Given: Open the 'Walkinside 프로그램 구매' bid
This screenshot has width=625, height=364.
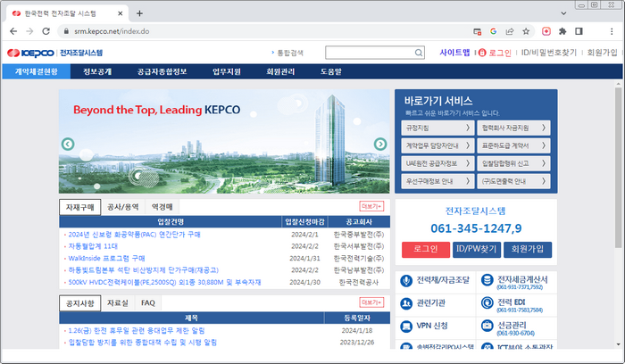Looking at the screenshot, I should coord(106,259).
